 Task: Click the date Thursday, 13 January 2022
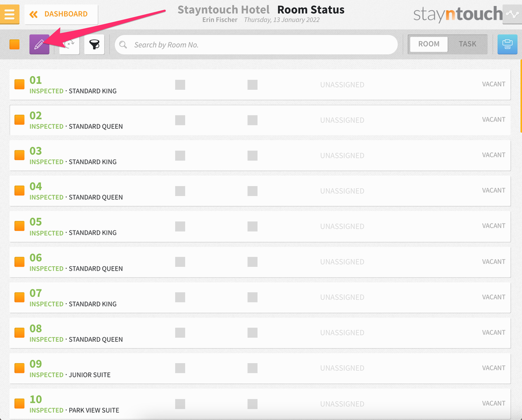click(281, 20)
